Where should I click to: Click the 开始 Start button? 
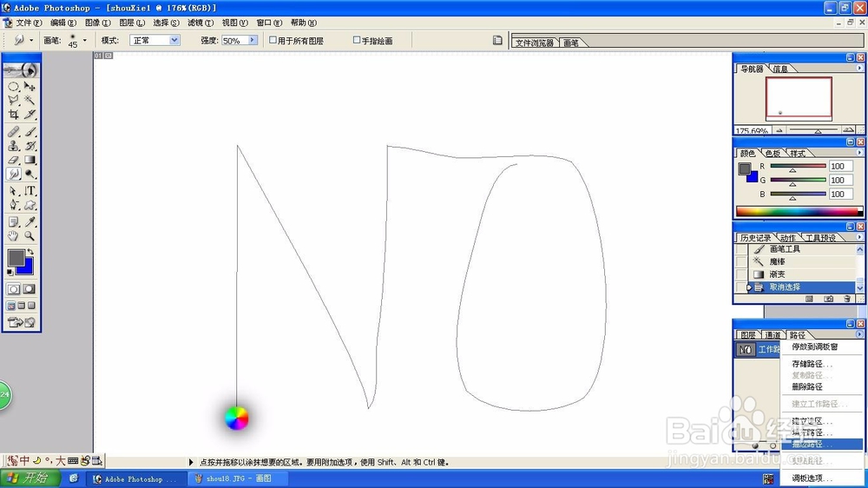pos(30,478)
